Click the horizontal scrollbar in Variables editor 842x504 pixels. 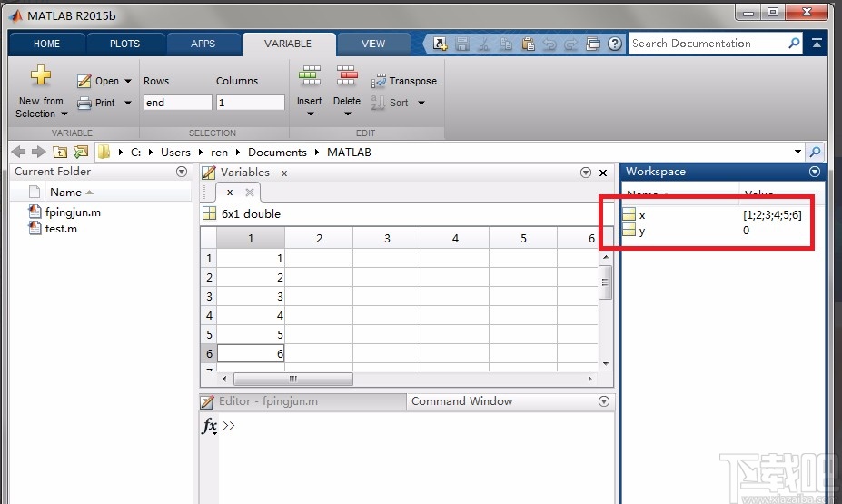click(293, 379)
